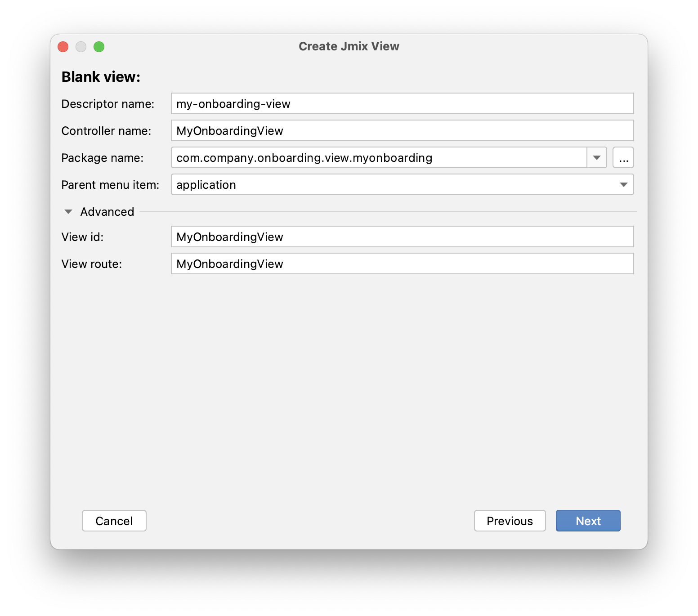This screenshot has height=616, width=698.
Task: Click the Create Jmix View title bar
Action: click(x=349, y=46)
